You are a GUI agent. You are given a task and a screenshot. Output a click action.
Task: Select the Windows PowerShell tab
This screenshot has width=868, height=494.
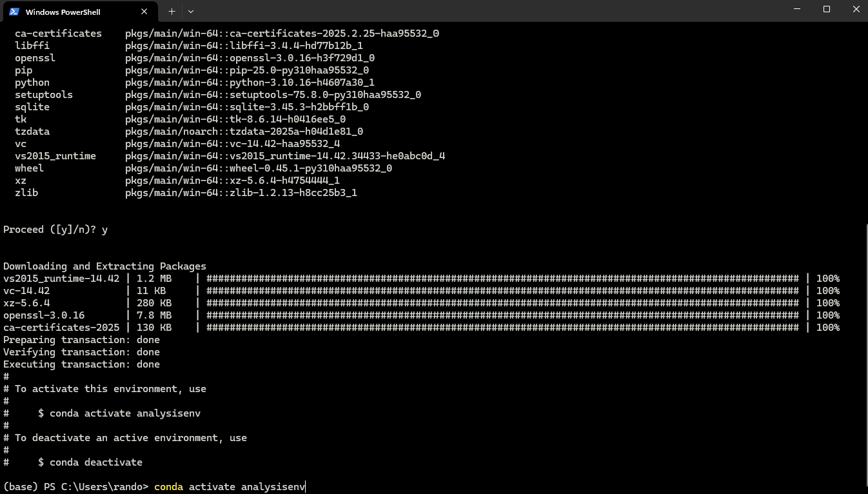71,12
